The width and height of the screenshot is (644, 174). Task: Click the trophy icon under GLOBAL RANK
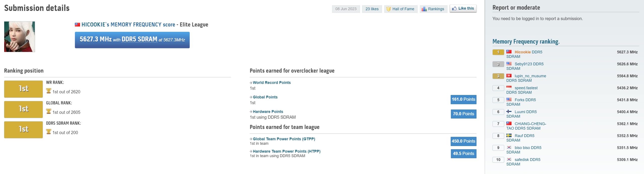point(49,111)
